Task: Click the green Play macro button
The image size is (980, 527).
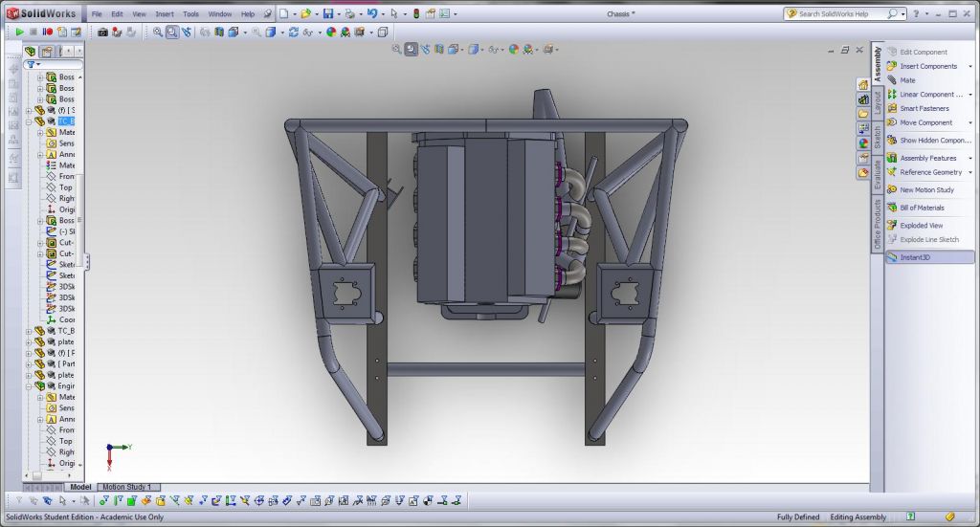Action: point(19,32)
